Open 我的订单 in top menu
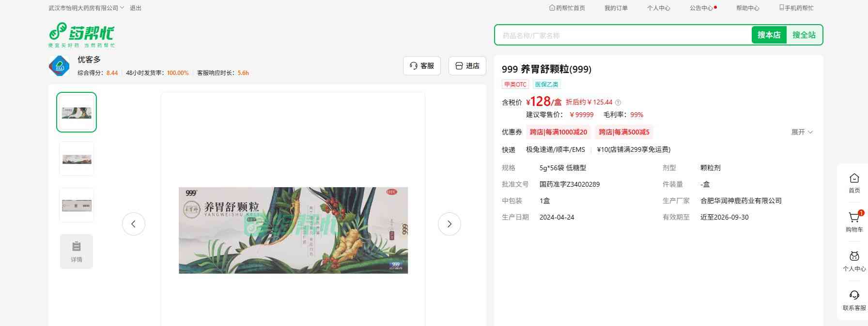The height and width of the screenshot is (326, 868). 616,8
